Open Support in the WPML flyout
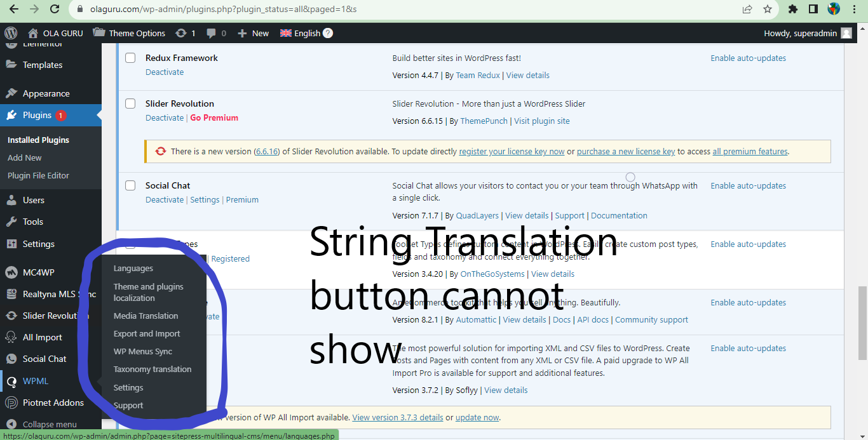The width and height of the screenshot is (868, 440). click(x=128, y=405)
